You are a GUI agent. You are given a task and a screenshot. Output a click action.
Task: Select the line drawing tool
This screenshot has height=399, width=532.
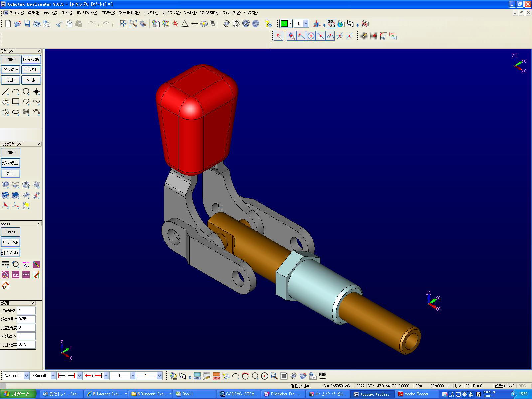5,92
